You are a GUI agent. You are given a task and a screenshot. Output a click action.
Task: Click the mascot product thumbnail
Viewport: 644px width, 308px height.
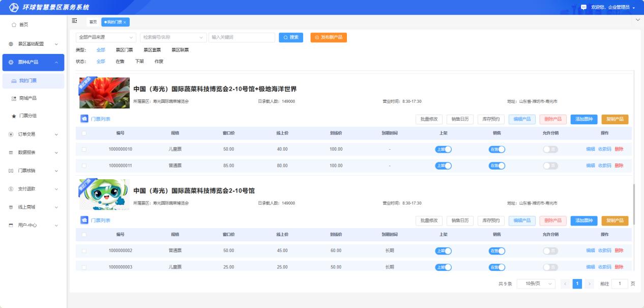pyautogui.click(x=104, y=194)
